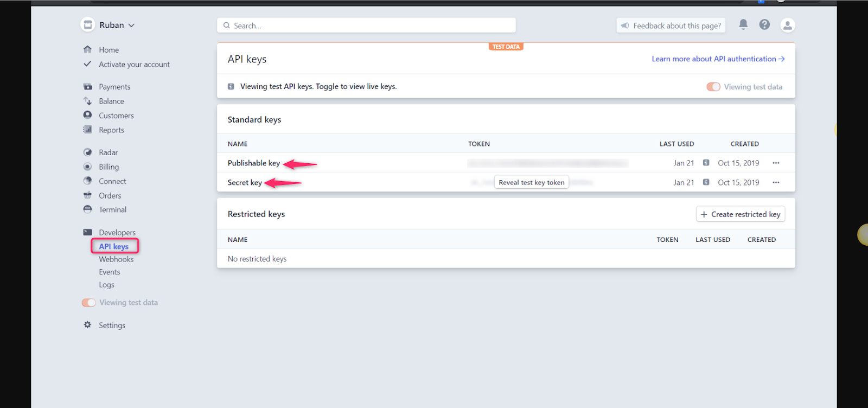
Task: Open Payments section
Action: point(114,87)
